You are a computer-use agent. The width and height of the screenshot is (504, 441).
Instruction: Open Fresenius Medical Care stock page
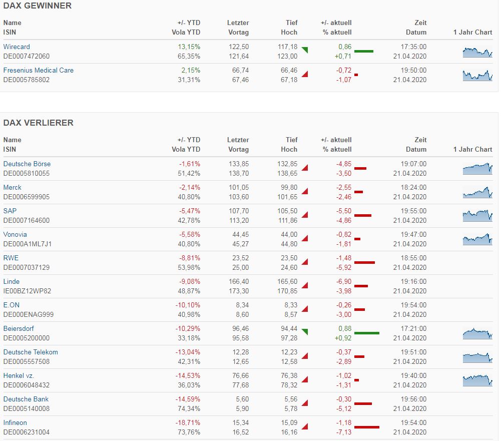pyautogui.click(x=38, y=70)
